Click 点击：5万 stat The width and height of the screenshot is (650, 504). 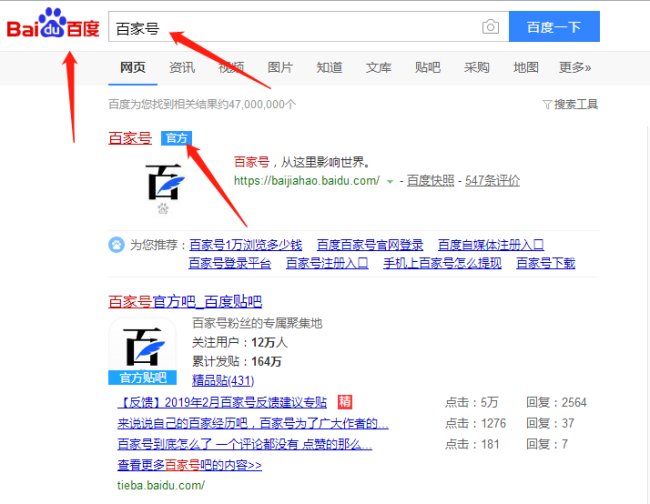click(x=471, y=402)
